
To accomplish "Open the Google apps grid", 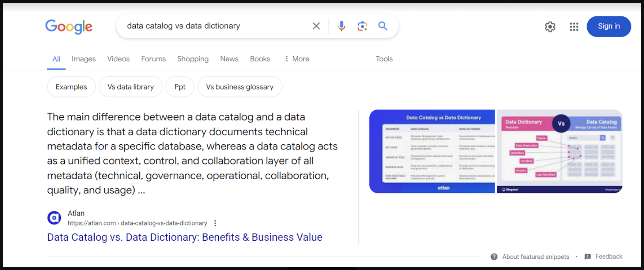I will coord(574,27).
